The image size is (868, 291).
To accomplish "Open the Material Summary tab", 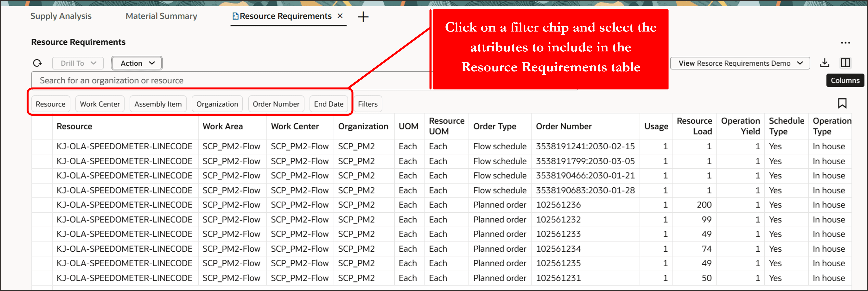I will click(x=161, y=16).
